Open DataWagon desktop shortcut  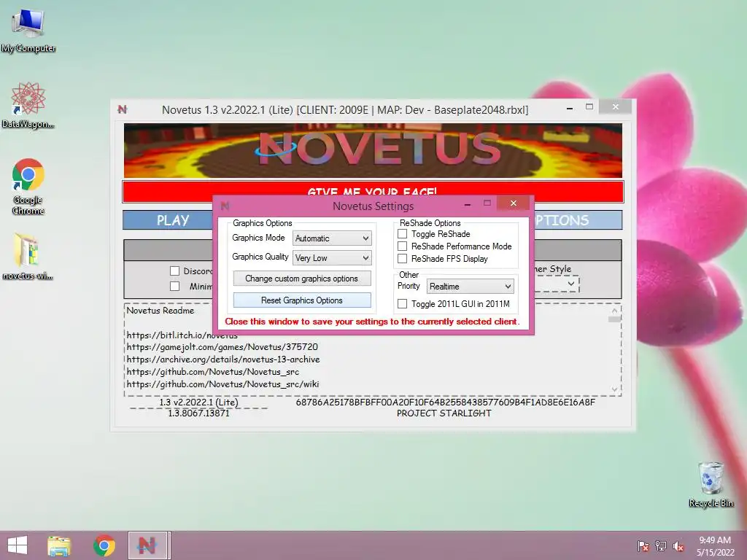pyautogui.click(x=28, y=105)
